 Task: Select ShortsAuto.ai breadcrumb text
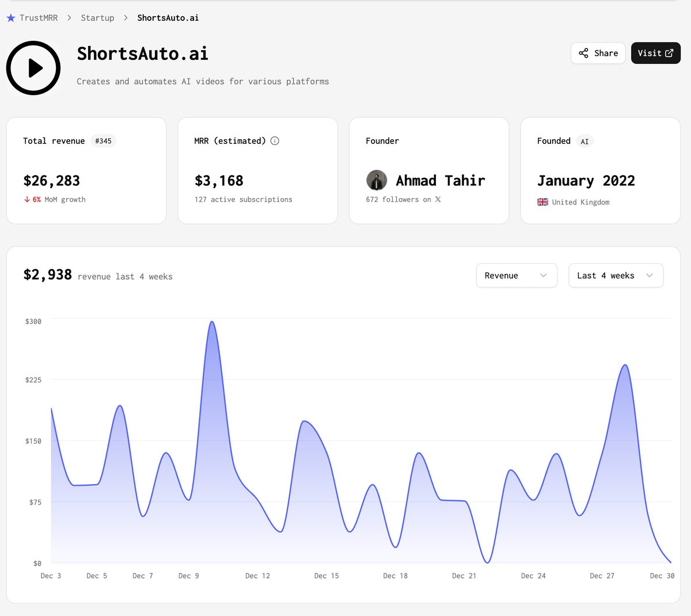168,18
